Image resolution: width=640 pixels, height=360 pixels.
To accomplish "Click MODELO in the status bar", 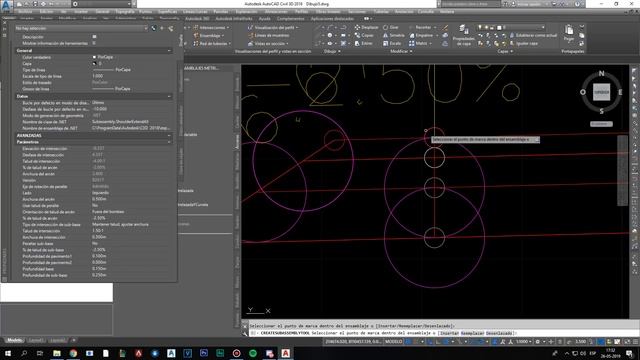I will coord(393,342).
